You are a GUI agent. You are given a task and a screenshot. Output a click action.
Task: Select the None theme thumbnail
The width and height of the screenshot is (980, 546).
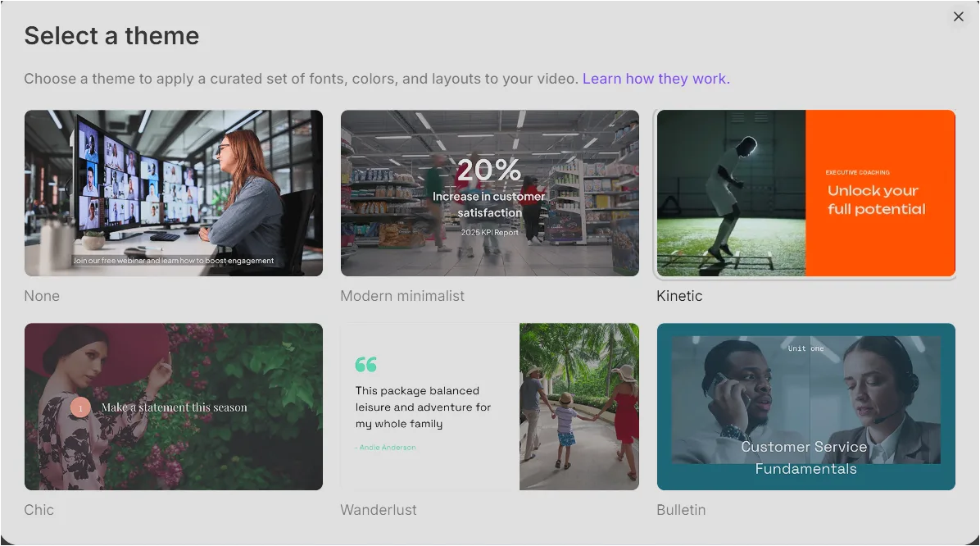174,193
